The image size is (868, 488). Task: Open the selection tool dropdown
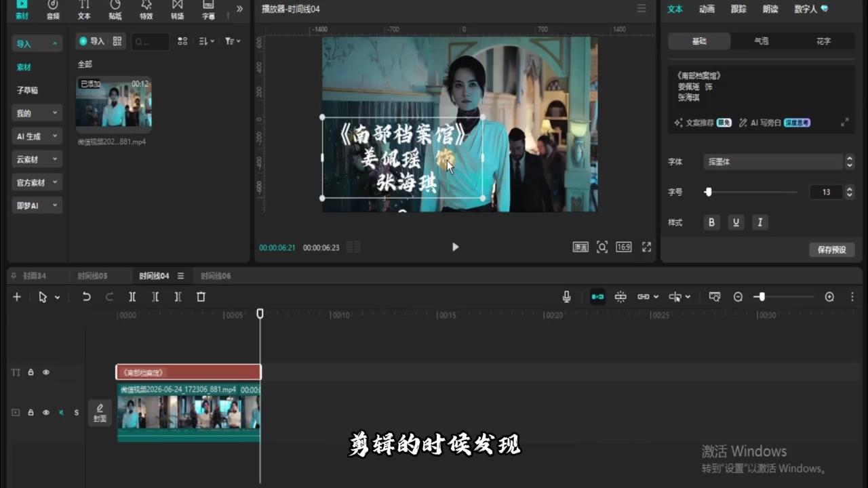click(57, 298)
